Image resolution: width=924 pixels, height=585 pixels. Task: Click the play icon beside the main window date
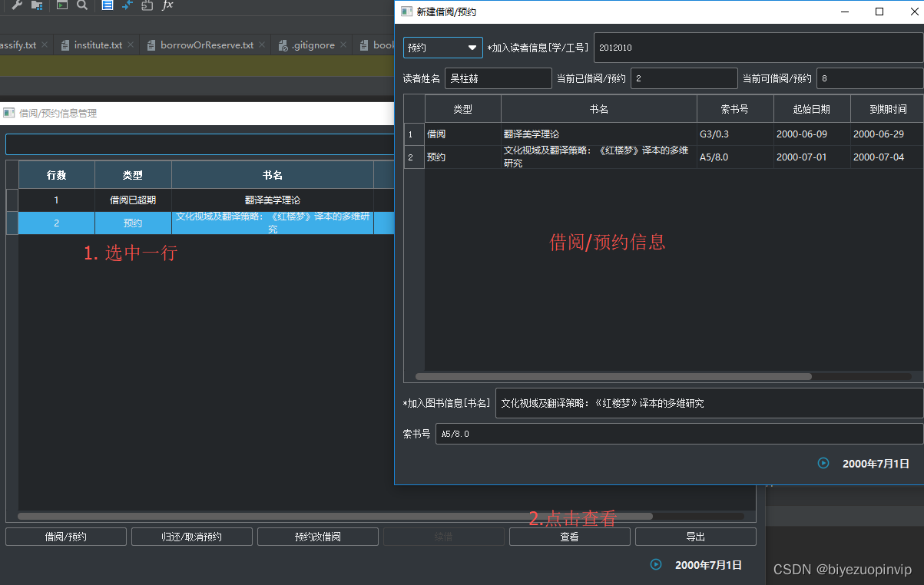coord(656,564)
